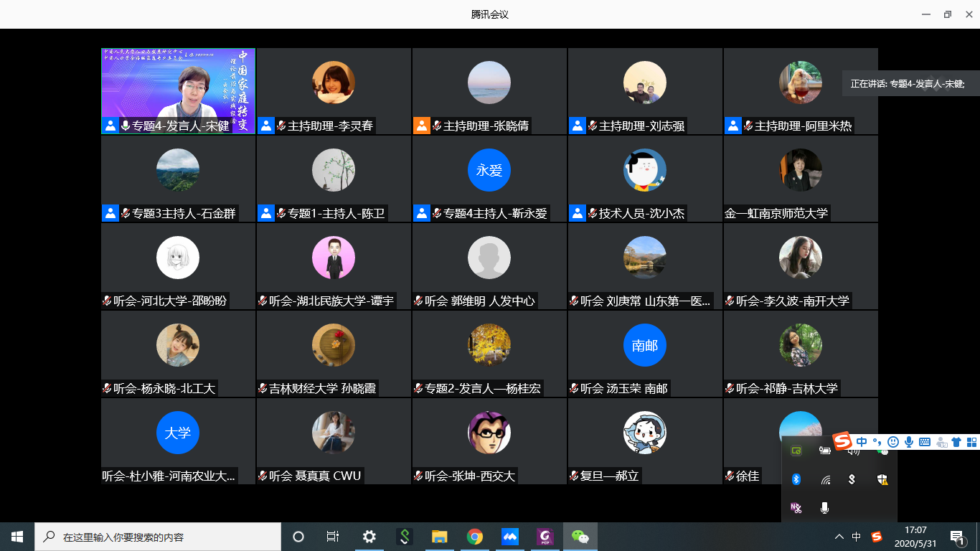
Task: Open Google Chrome from the taskbar
Action: point(474,537)
